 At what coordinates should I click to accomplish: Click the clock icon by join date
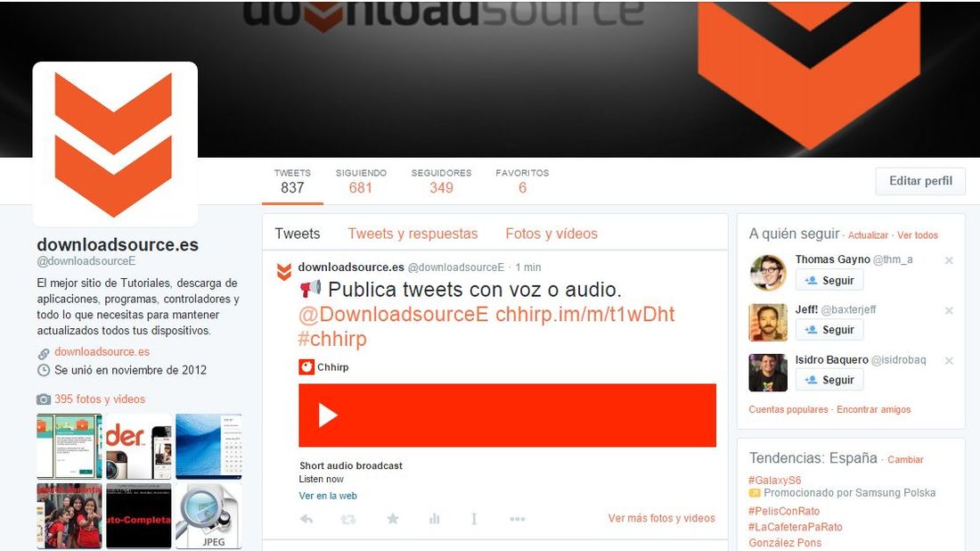(x=43, y=370)
